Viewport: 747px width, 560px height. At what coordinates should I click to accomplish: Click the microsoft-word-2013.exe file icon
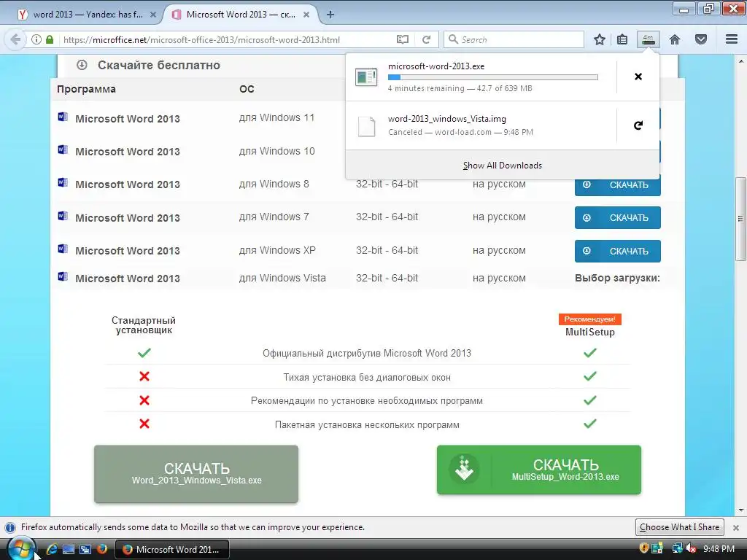point(366,77)
